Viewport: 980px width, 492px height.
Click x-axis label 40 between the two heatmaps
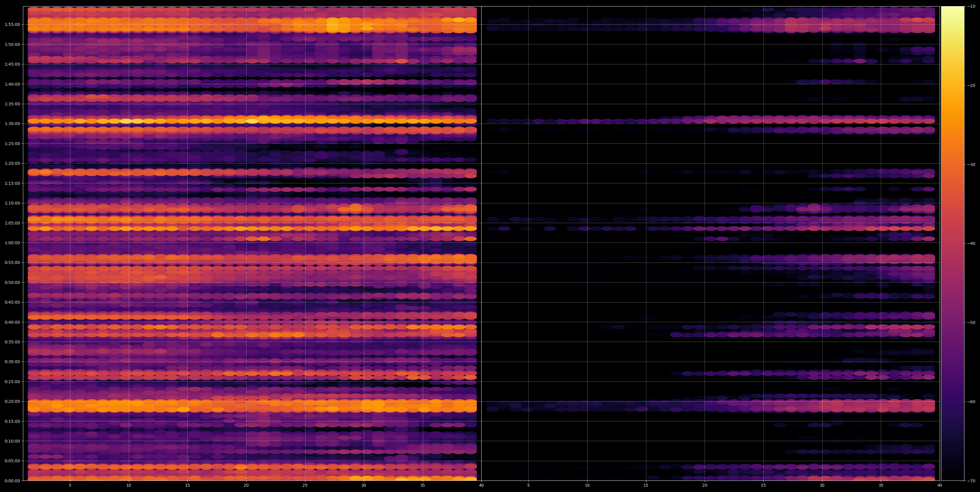pos(481,486)
